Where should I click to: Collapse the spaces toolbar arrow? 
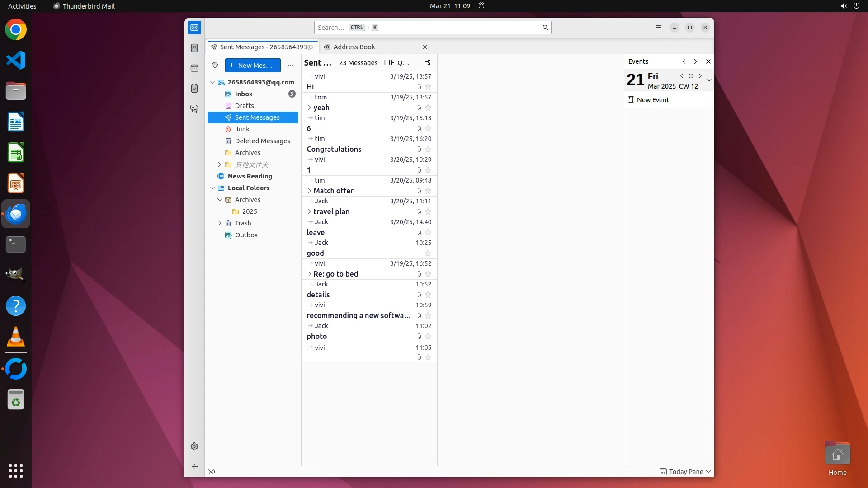(194, 466)
